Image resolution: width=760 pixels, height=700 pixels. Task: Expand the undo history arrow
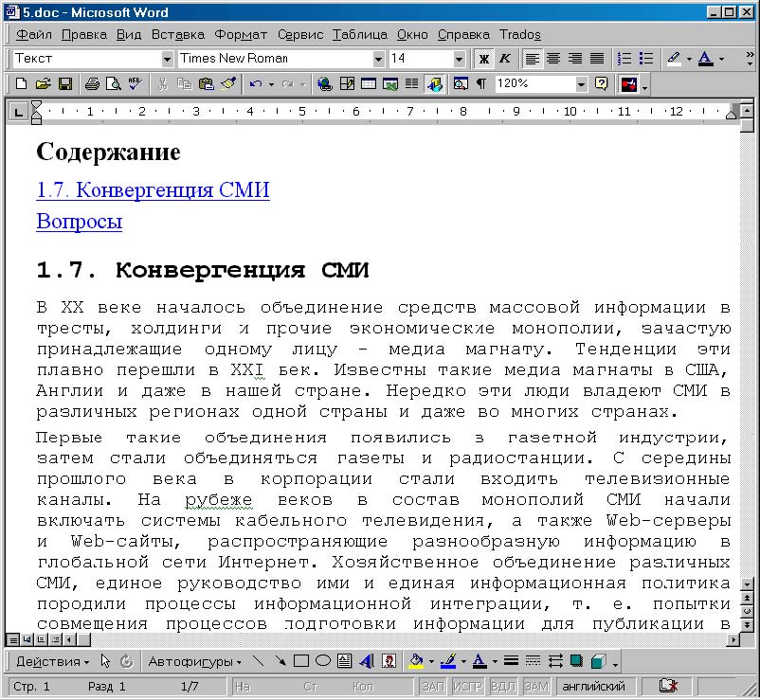click(271, 84)
